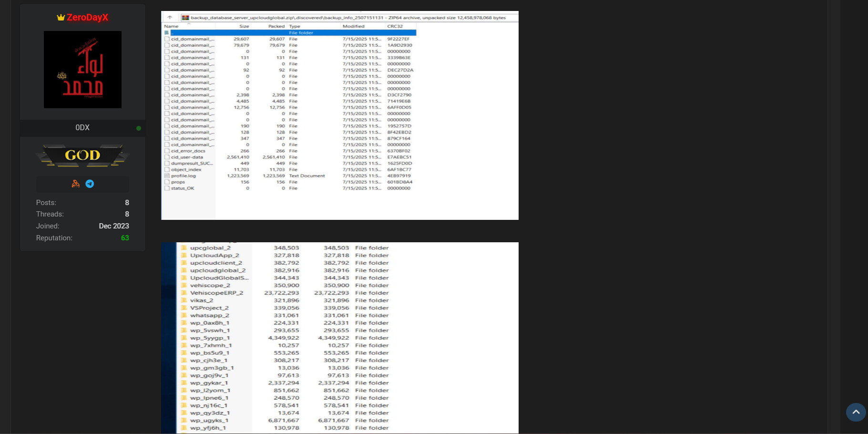Open the threads count value
868x434 pixels.
pos(127,214)
